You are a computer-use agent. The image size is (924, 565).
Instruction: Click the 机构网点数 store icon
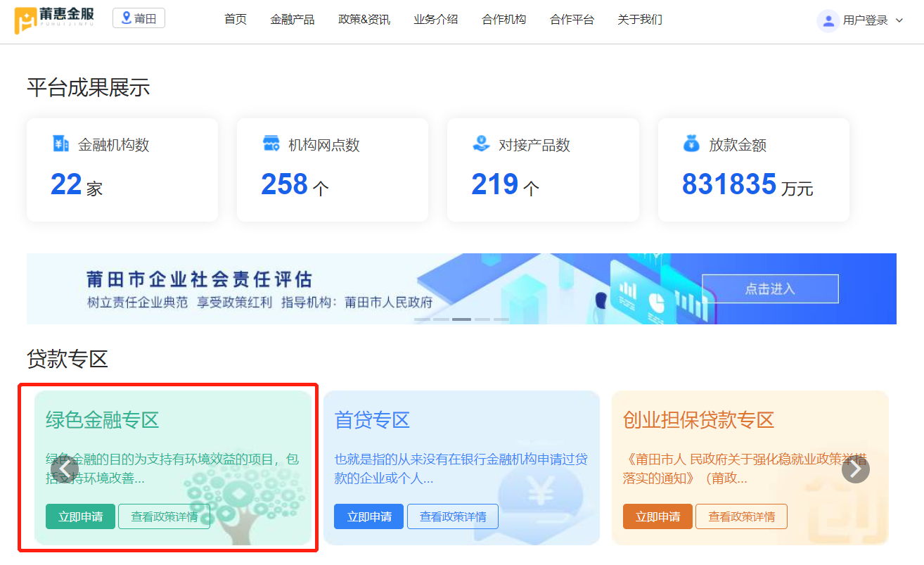pos(271,144)
